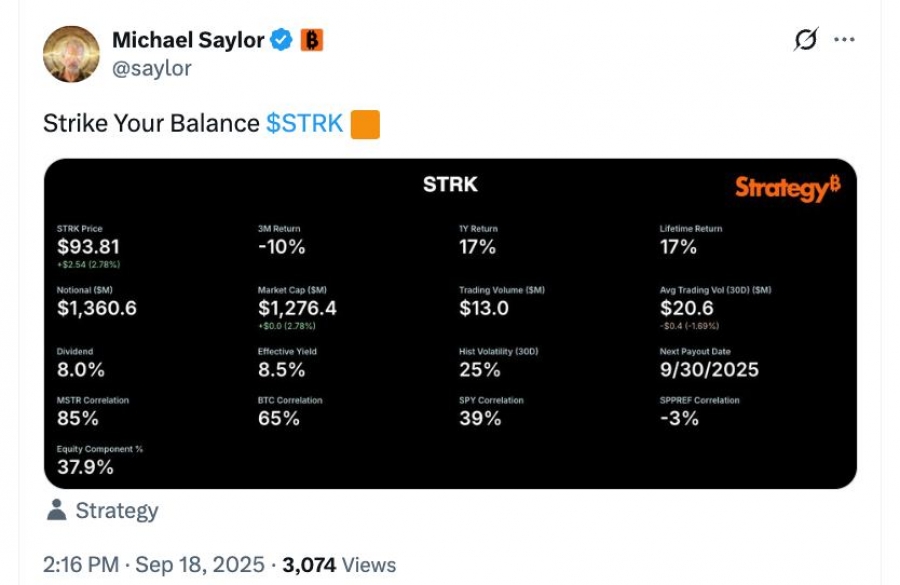Click the 9/30/2025 Next Payout Date value
Image resolution: width=900 pixels, height=585 pixels.
[x=709, y=370]
